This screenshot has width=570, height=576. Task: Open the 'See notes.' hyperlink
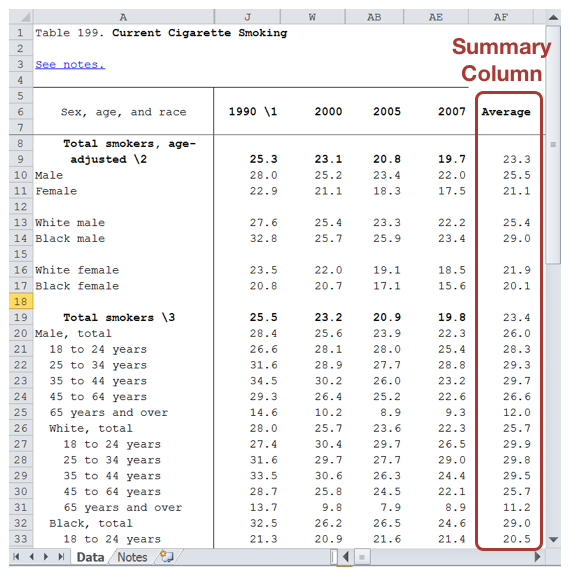tap(70, 64)
